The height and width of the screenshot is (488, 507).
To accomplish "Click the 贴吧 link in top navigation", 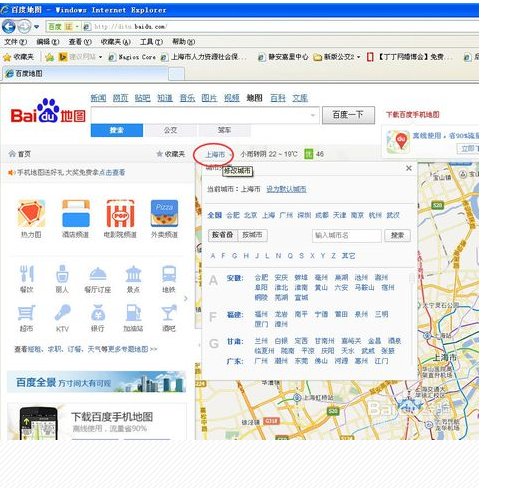I will (143, 98).
